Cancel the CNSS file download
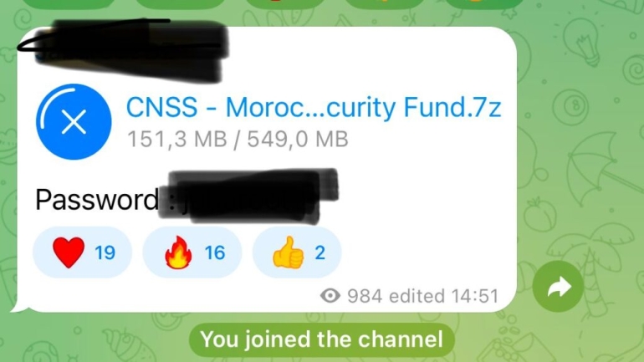The height and width of the screenshot is (362, 644). coord(74,122)
